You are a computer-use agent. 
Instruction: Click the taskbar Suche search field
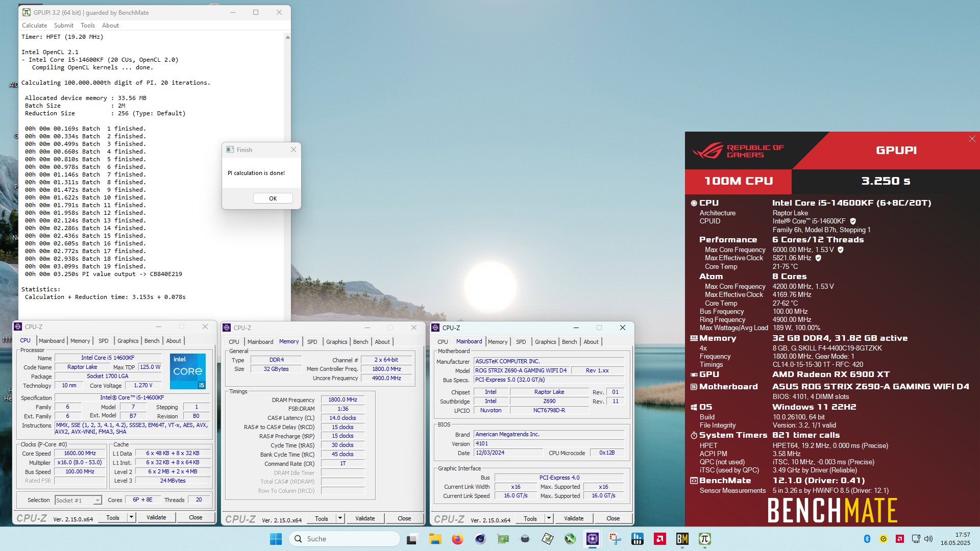345,539
